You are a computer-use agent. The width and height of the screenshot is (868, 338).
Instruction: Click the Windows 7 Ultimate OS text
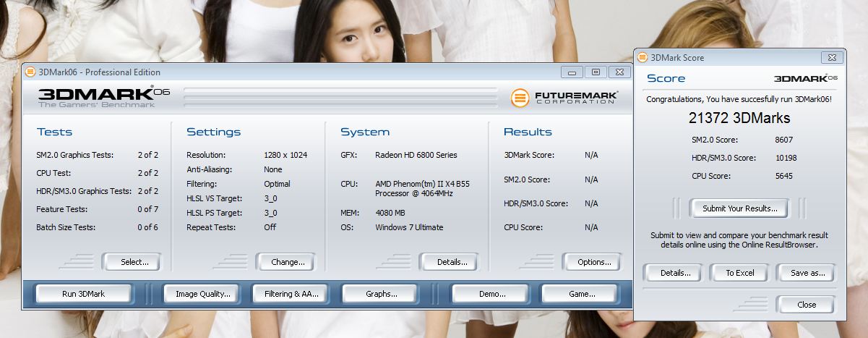click(x=409, y=227)
